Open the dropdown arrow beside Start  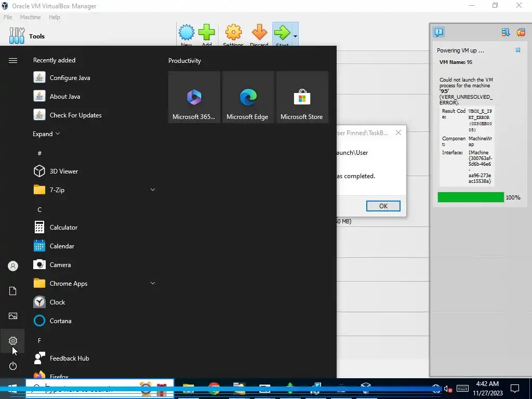click(295, 36)
